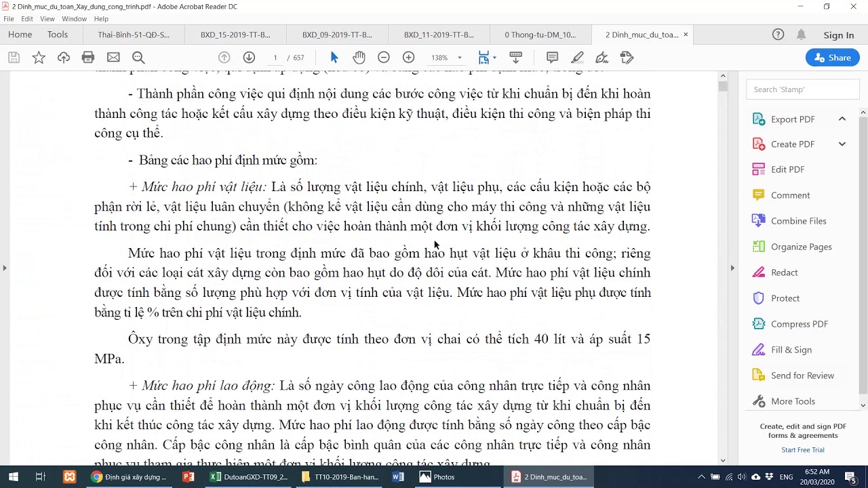This screenshot has width=868, height=488.
Task: Open Combine Files tool
Action: point(798,221)
